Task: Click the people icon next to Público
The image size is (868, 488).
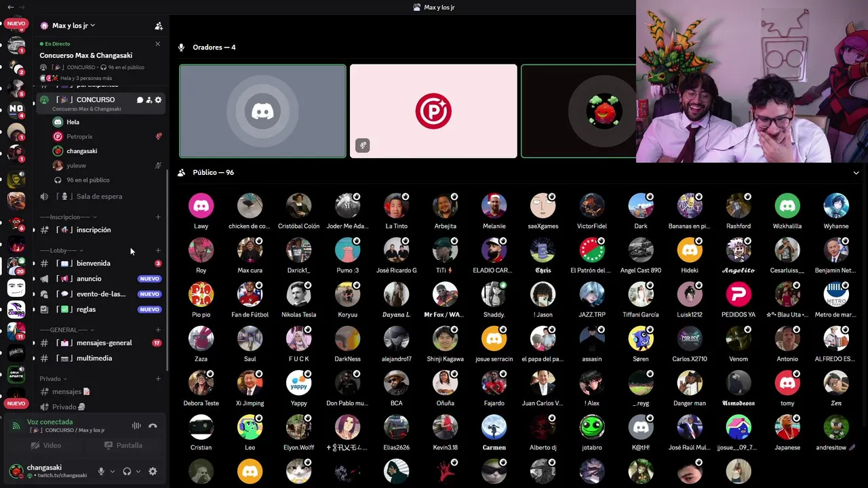Action: [181, 173]
